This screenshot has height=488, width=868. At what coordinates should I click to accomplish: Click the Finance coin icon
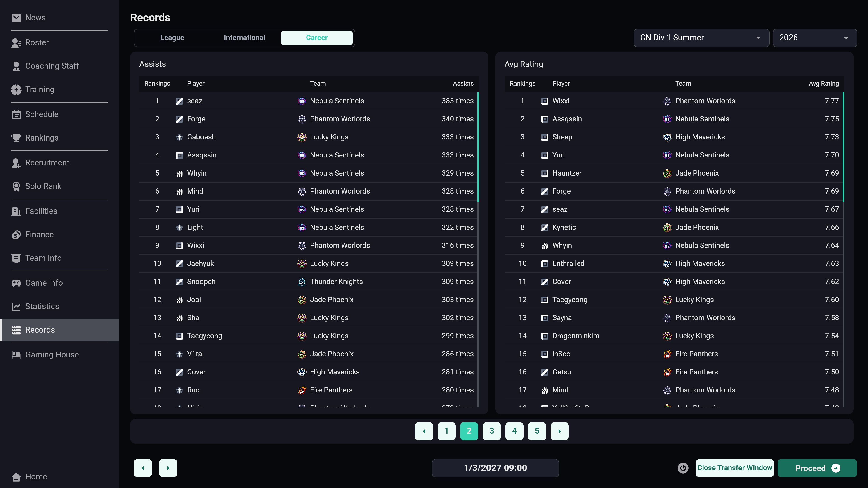point(16,235)
